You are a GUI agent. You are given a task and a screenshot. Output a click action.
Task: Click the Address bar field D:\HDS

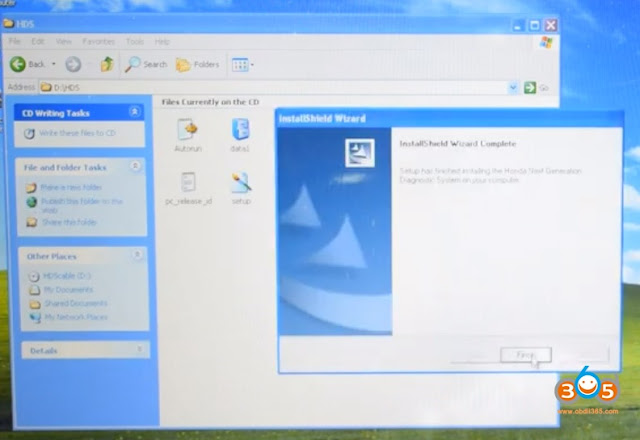point(273,87)
